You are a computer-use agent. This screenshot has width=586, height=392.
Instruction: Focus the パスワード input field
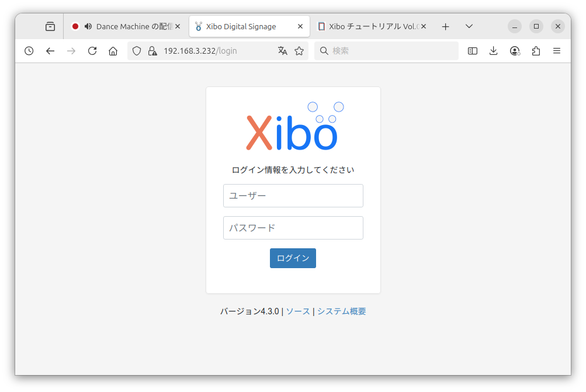click(x=293, y=228)
